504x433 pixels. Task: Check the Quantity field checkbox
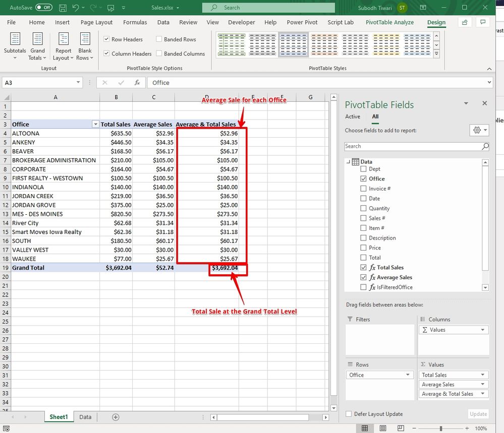click(x=363, y=208)
